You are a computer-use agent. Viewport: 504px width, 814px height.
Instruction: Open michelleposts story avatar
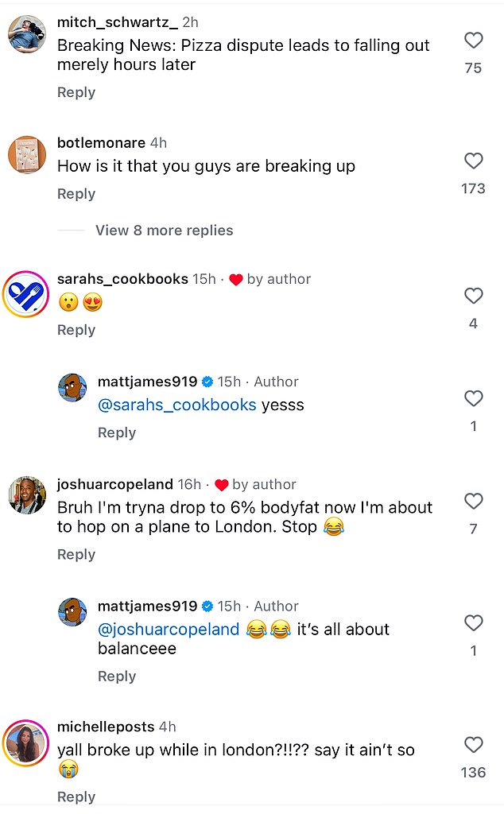click(x=26, y=743)
